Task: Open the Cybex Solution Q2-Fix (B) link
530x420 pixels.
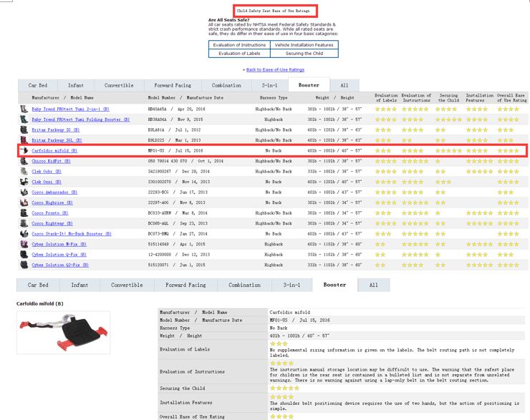Action: pos(60,265)
